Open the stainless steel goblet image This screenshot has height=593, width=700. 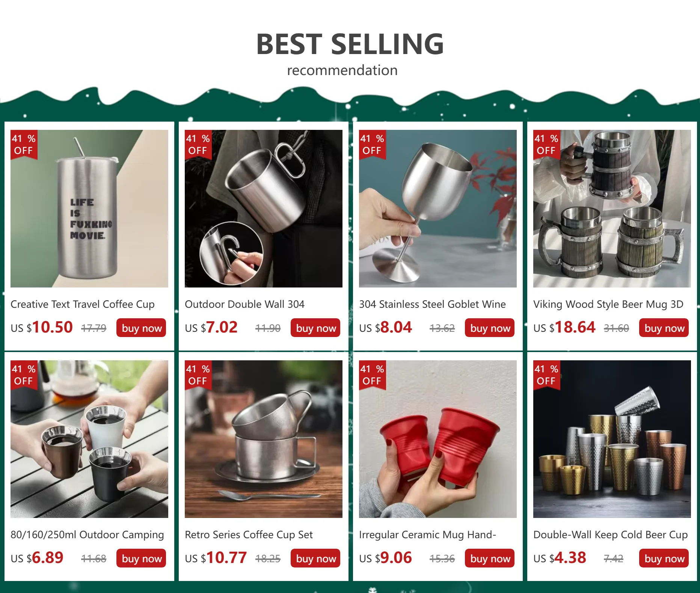(438, 209)
